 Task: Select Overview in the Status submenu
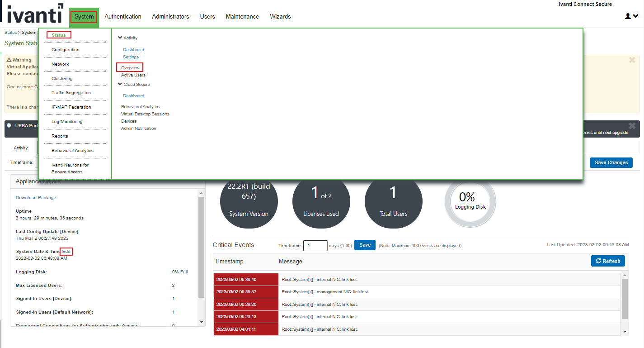[129, 67]
